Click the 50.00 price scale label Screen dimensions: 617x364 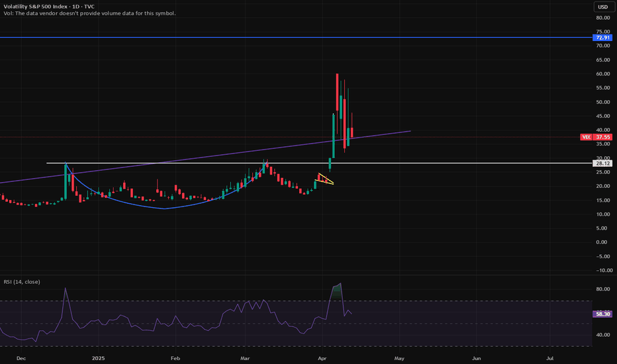603,102
